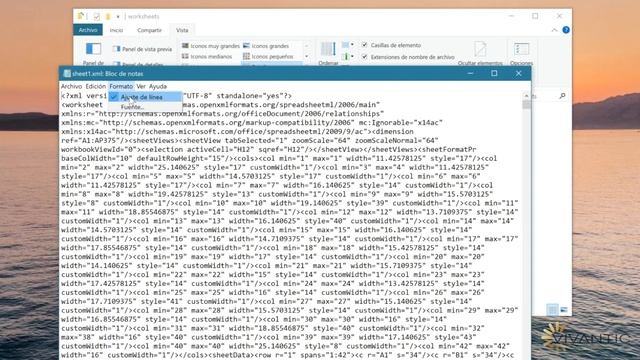This screenshot has height=360, width=640.
Task: Close the Formato menu in Notepad
Action: coord(121,86)
